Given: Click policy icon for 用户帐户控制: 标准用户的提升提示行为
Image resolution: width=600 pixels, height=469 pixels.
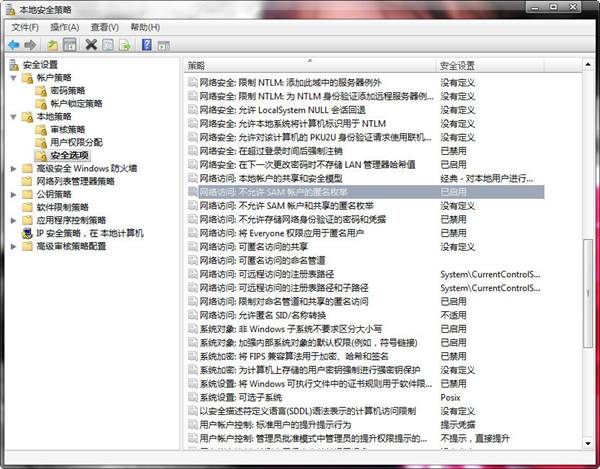Looking at the screenshot, I should tap(193, 424).
